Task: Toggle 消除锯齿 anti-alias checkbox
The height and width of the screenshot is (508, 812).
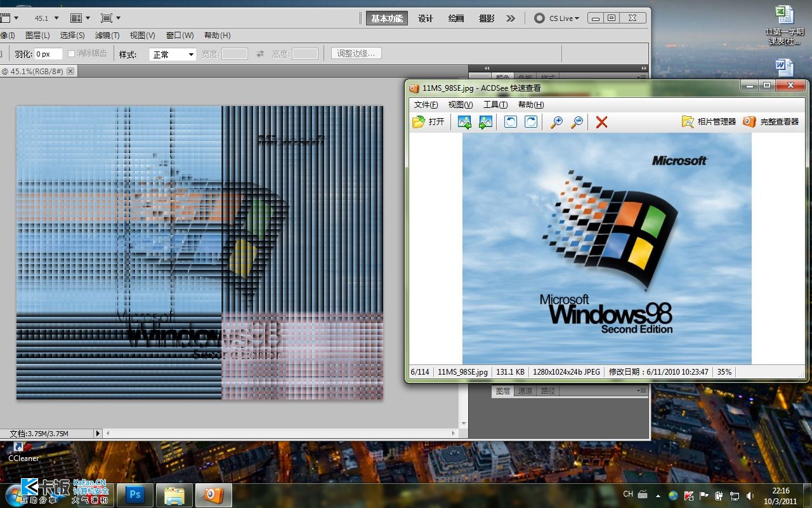Action: coord(72,54)
